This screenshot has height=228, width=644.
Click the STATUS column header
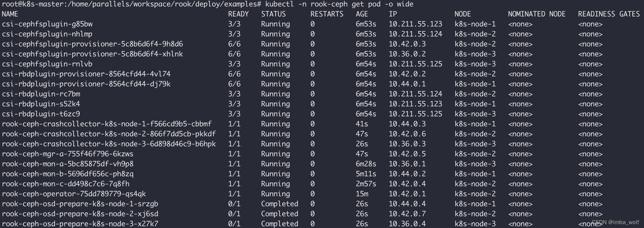(x=273, y=14)
